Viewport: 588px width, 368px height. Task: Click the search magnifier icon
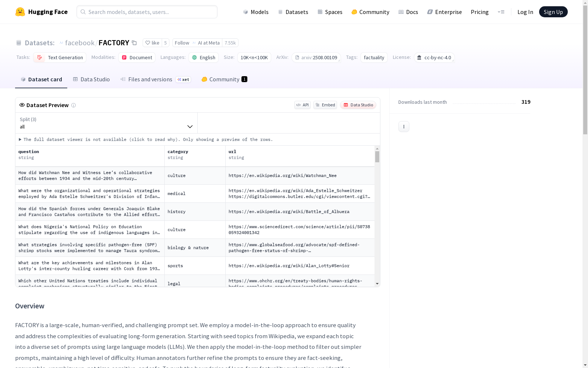[83, 12]
